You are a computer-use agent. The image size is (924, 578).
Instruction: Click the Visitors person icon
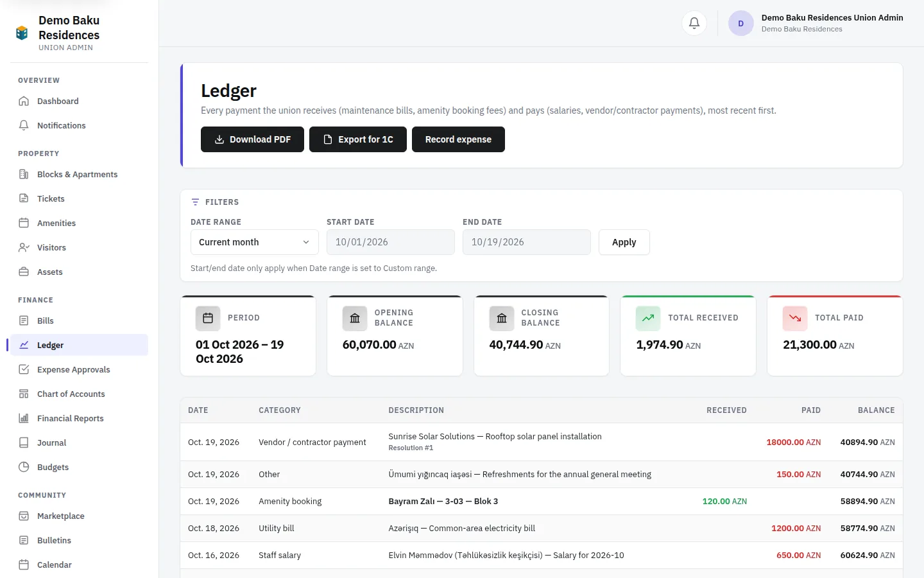pyautogui.click(x=24, y=247)
